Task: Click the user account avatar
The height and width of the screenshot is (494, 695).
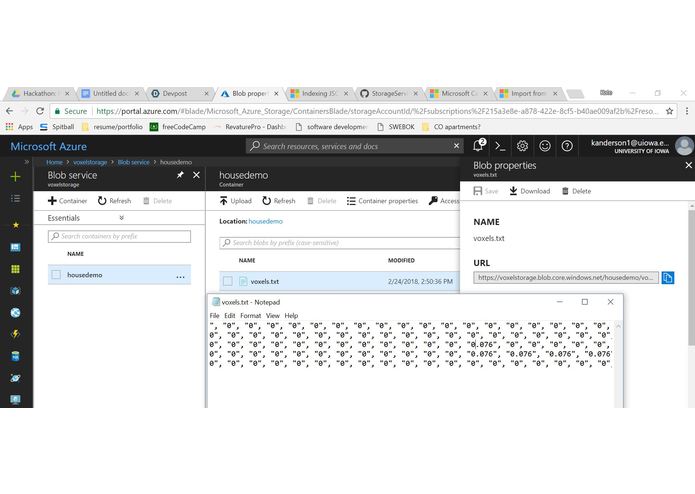Action: tap(684, 146)
